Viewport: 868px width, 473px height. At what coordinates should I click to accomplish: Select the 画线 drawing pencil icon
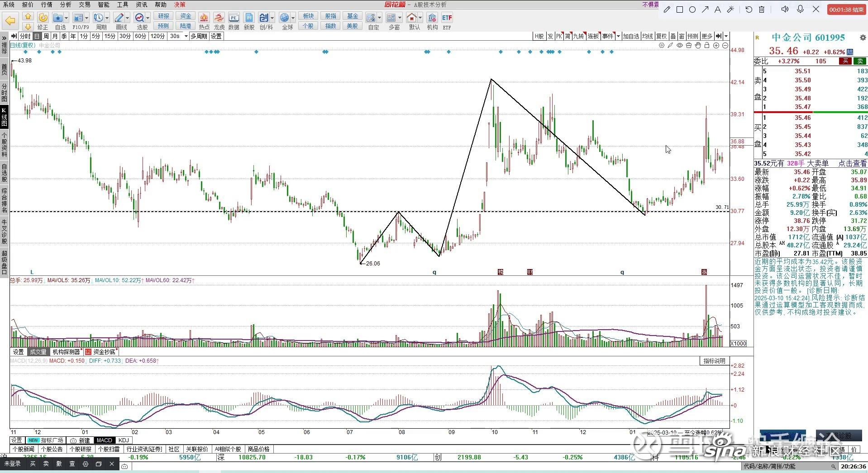(119, 18)
